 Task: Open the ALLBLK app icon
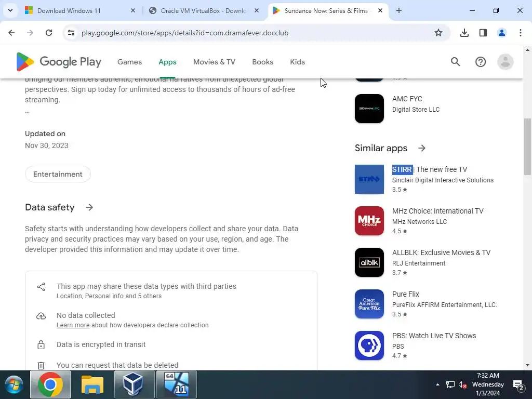click(x=369, y=262)
